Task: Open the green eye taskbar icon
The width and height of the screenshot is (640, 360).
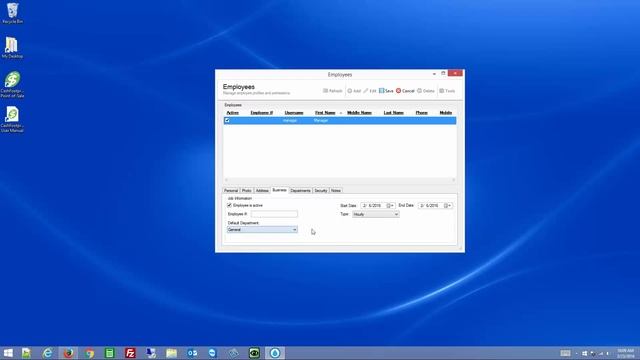Action: 254,353
